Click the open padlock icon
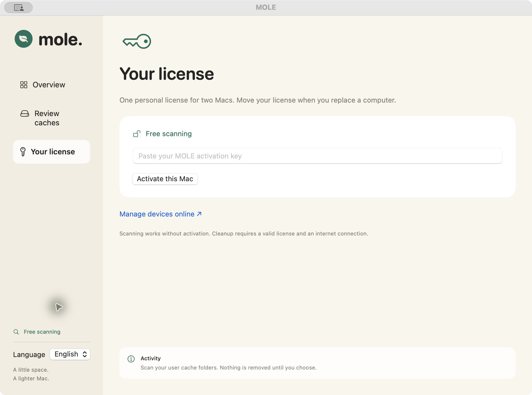Screen dimensions: 532x395 (x=137, y=134)
